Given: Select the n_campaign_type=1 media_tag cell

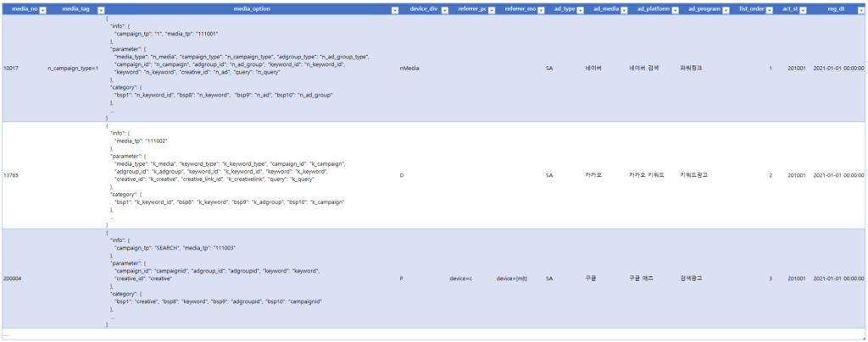Looking at the screenshot, I should [73, 68].
